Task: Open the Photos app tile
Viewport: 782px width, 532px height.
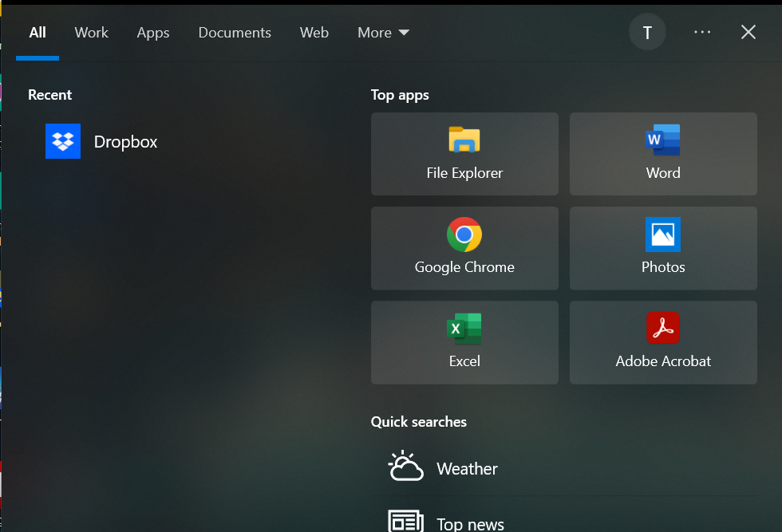Action: [663, 248]
